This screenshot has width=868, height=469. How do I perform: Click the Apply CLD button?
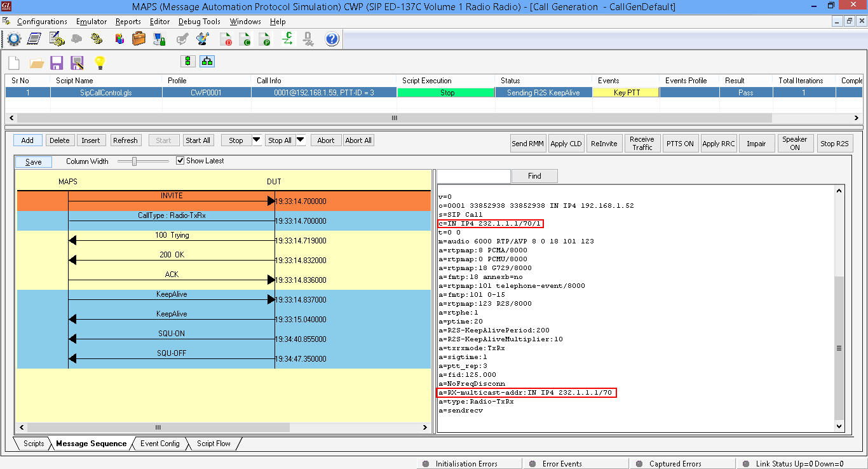pyautogui.click(x=566, y=144)
